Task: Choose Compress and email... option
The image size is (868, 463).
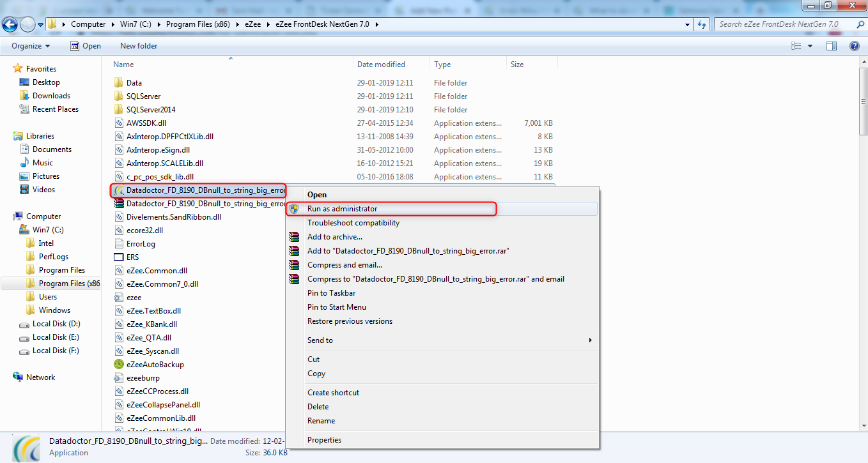Action: point(345,265)
